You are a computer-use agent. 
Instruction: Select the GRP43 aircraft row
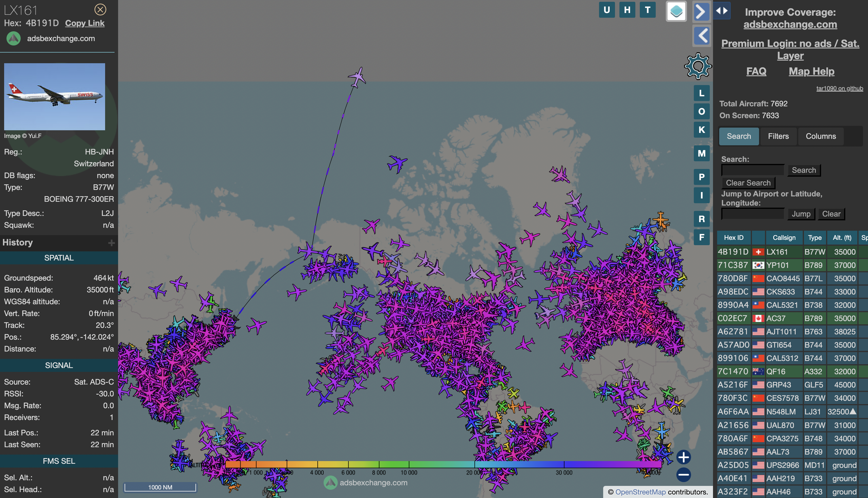(x=792, y=385)
